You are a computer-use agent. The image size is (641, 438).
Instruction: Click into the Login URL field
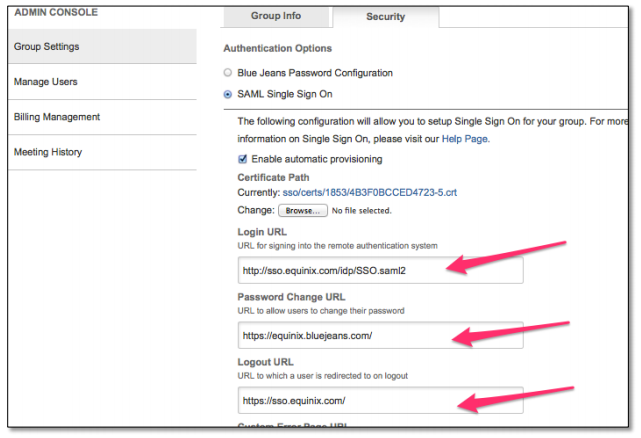(x=380, y=270)
